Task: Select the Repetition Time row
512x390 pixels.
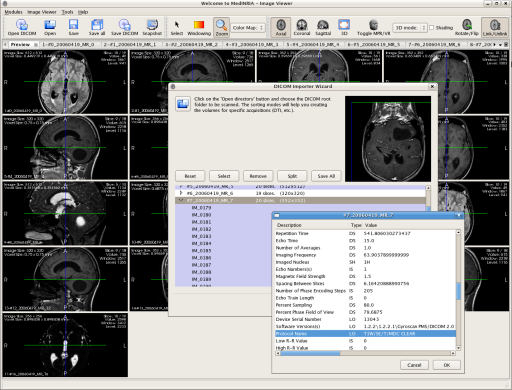Action: pyautogui.click(x=365, y=233)
